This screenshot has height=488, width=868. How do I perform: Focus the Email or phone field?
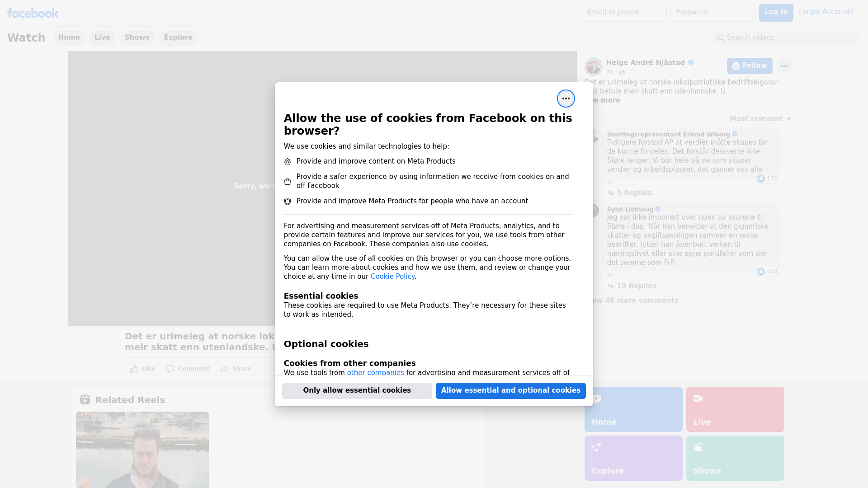pos(624,13)
